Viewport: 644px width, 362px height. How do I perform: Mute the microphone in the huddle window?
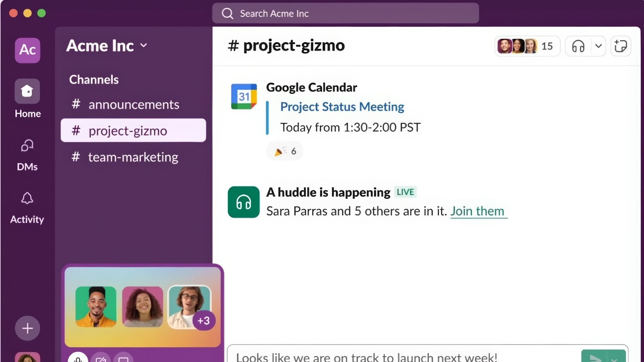78,359
